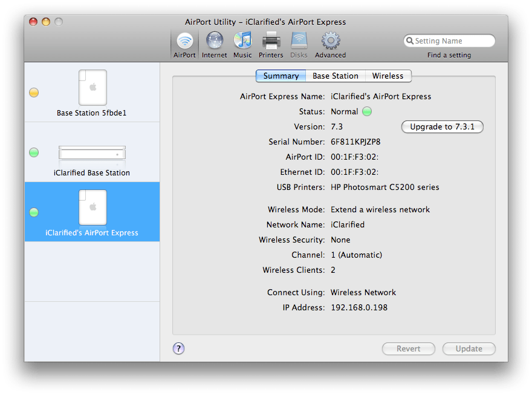Click the magnifying glass in the search field
The height and width of the screenshot is (395, 532).
410,41
